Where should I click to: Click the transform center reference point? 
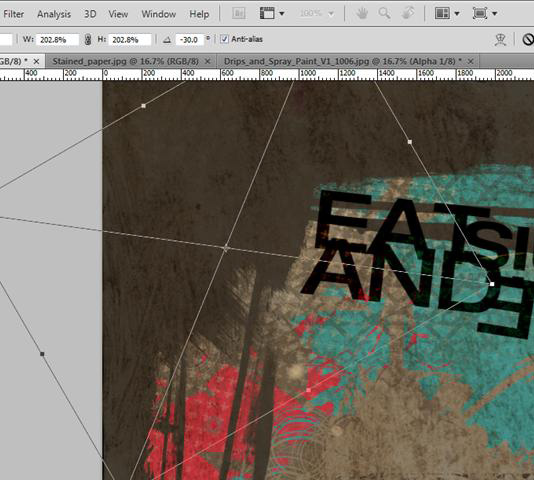pos(226,248)
